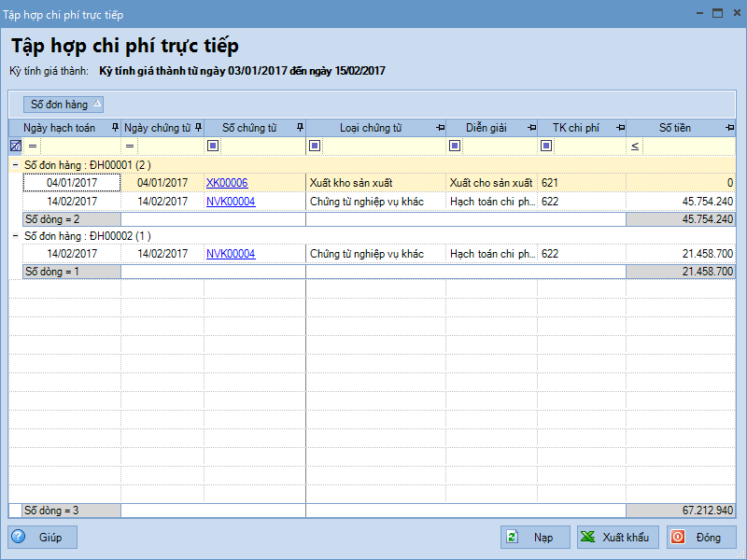This screenshot has height=560, width=747.
Task: Open voucher link XK00006
Action: [x=227, y=183]
